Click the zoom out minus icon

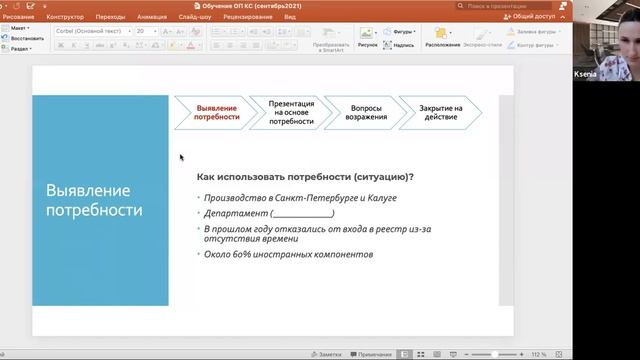tap(467, 355)
